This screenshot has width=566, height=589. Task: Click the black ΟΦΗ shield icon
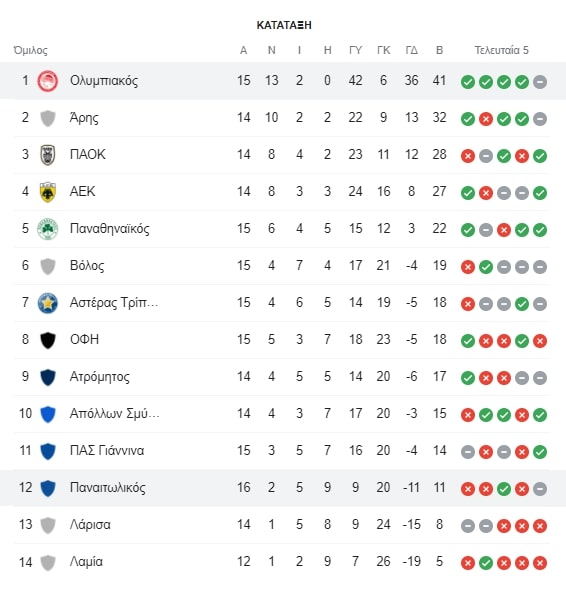pyautogui.click(x=48, y=340)
